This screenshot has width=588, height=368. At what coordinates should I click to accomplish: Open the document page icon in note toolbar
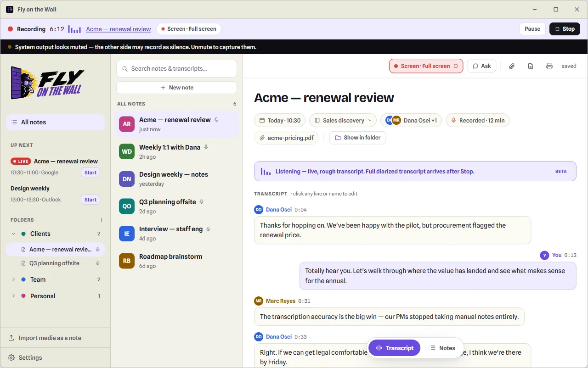[x=531, y=66]
